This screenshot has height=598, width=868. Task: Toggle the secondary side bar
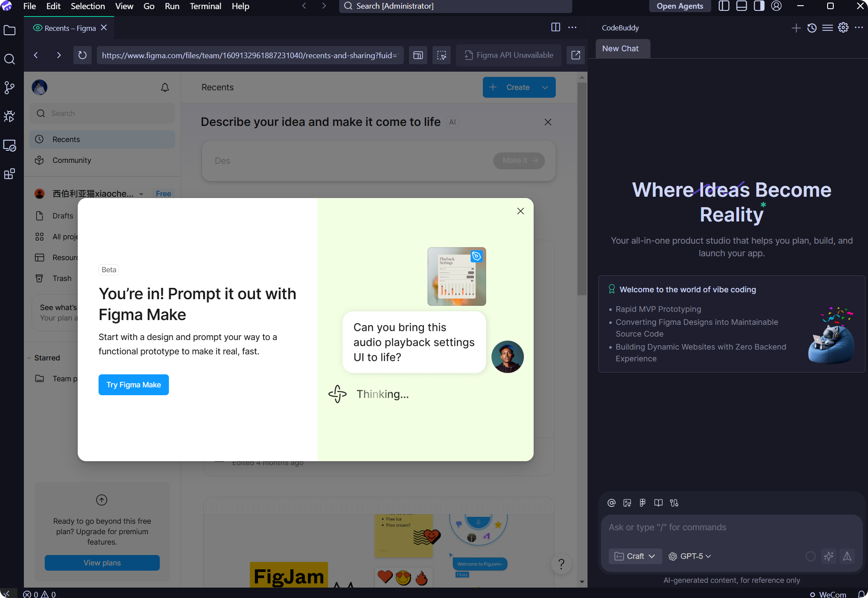click(x=759, y=6)
